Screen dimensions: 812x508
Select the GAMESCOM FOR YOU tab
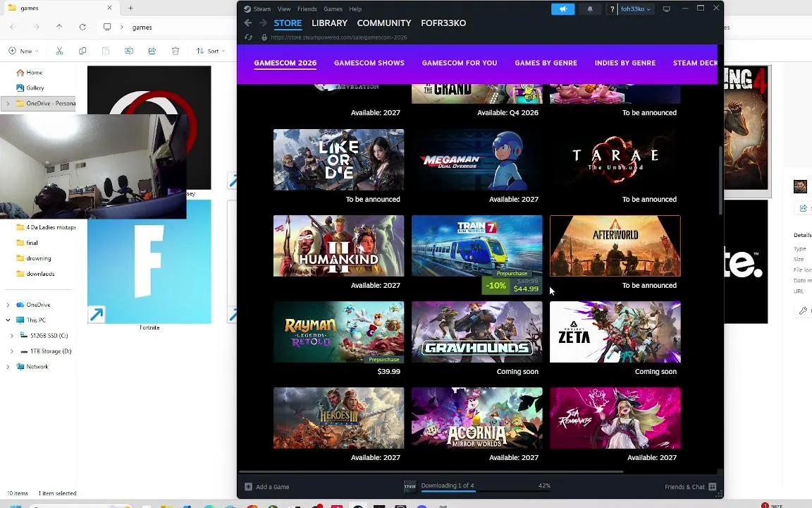coord(460,63)
